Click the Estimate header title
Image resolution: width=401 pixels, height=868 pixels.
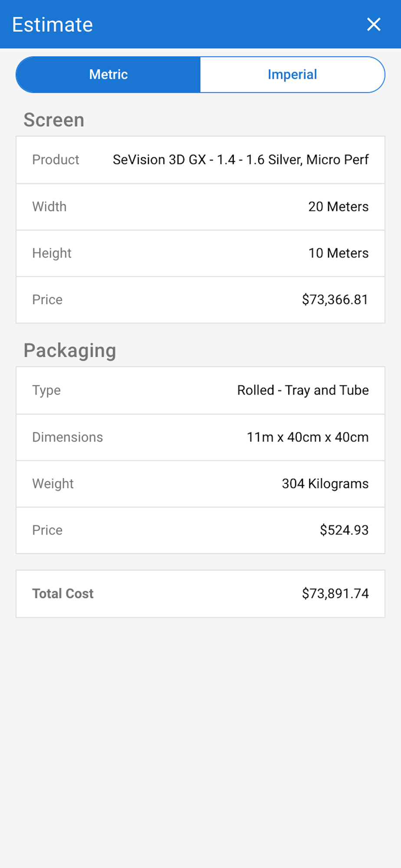point(53,24)
